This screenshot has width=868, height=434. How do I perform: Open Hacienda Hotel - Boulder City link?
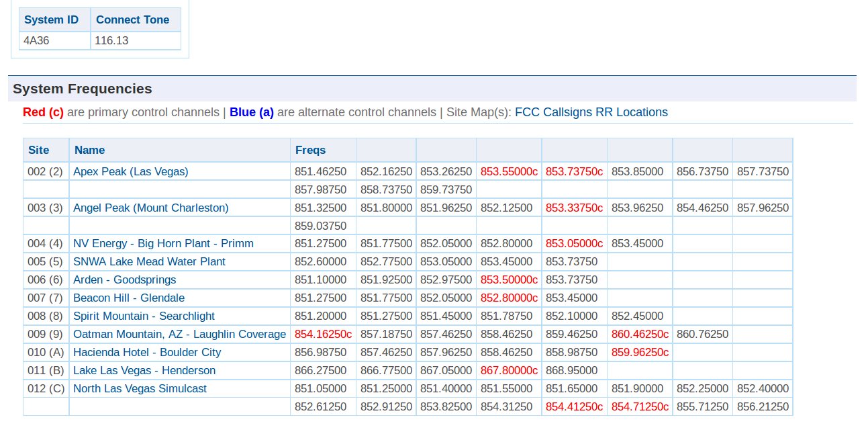[x=147, y=352]
